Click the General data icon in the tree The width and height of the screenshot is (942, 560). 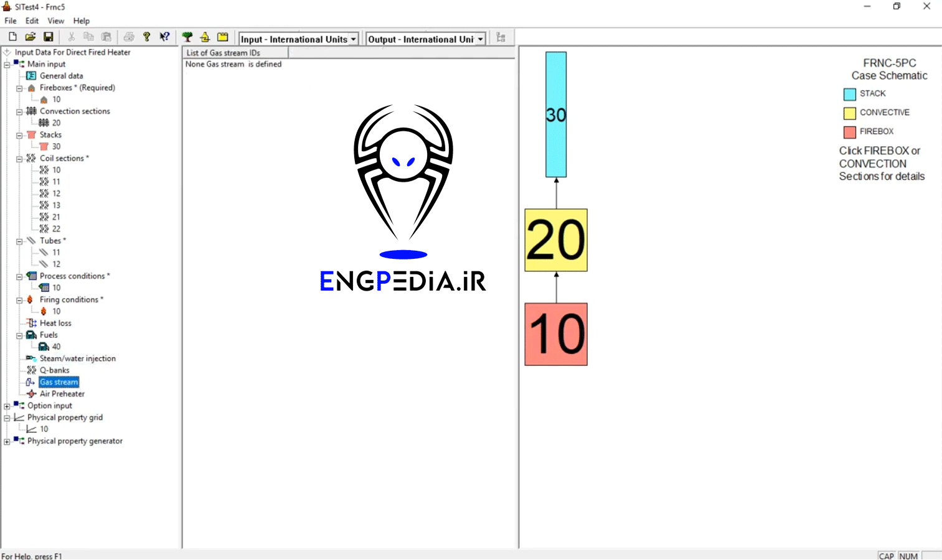pyautogui.click(x=31, y=76)
